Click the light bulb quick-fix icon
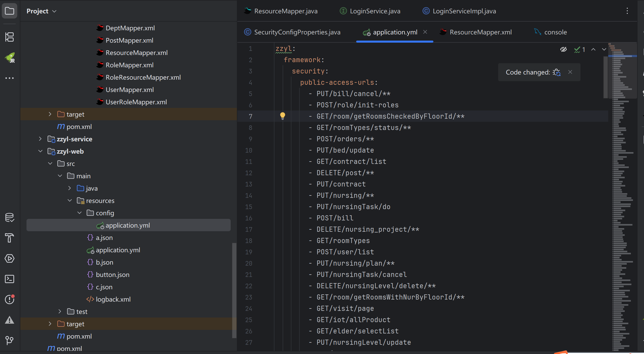Screen dimensions: 644x354 coord(282,116)
